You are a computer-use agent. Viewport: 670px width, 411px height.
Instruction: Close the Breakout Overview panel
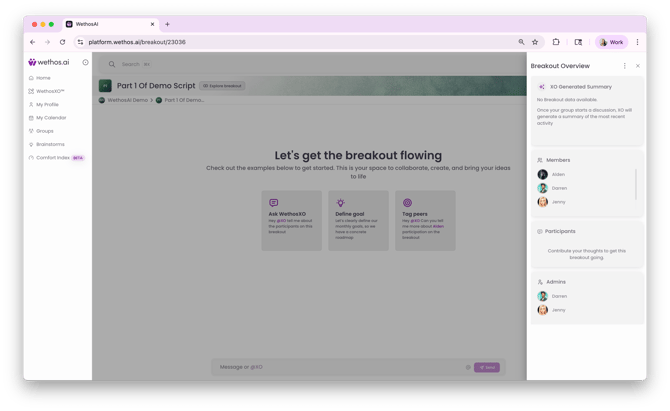(638, 66)
